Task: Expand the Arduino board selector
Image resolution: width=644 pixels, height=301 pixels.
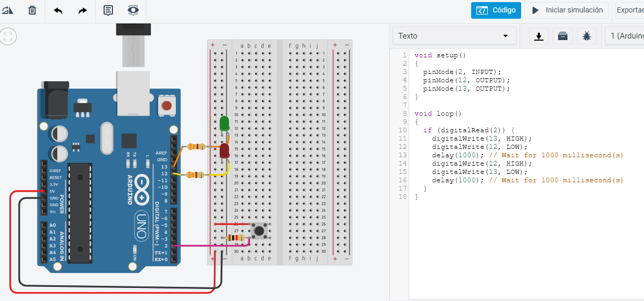Action: 625,36
